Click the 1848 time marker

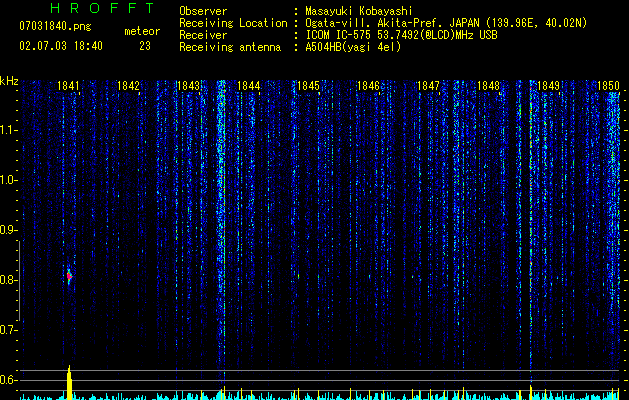(489, 85)
